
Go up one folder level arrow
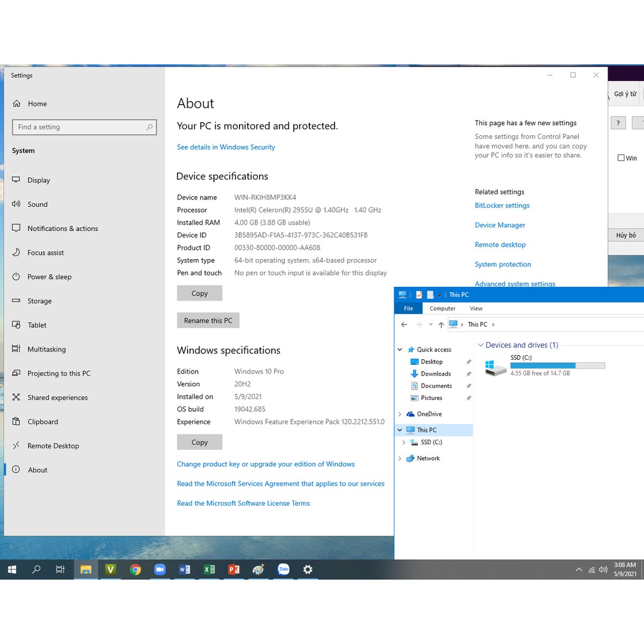(x=441, y=325)
